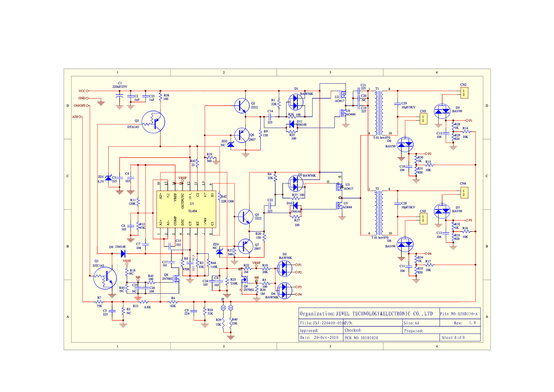Select the ZD1 8.2V zener diode
This screenshot has width=554, height=392.
point(108,178)
